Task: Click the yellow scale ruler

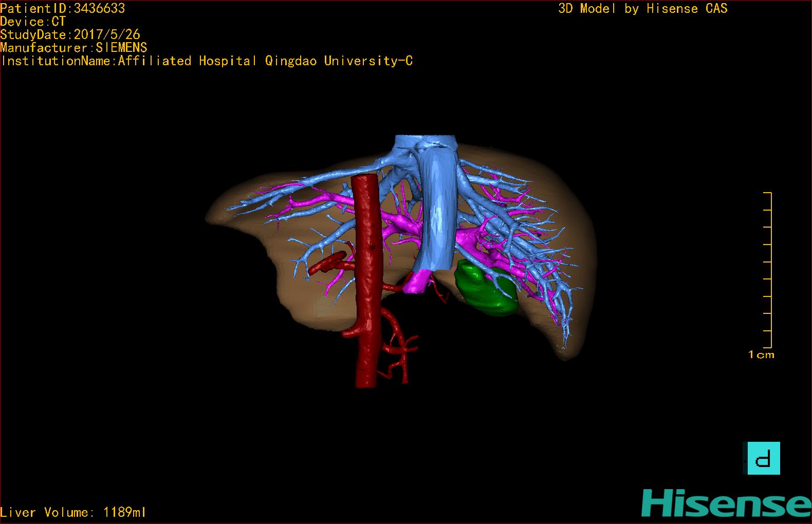Action: (x=768, y=270)
